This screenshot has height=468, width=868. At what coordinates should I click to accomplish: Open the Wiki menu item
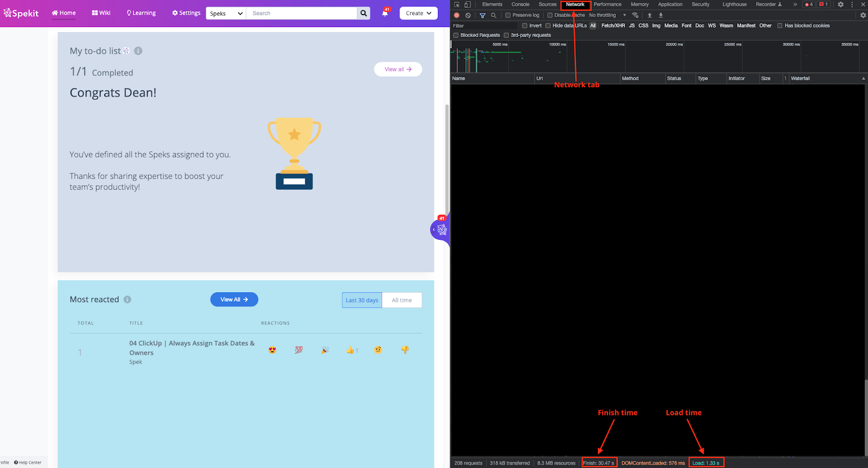[x=101, y=13]
